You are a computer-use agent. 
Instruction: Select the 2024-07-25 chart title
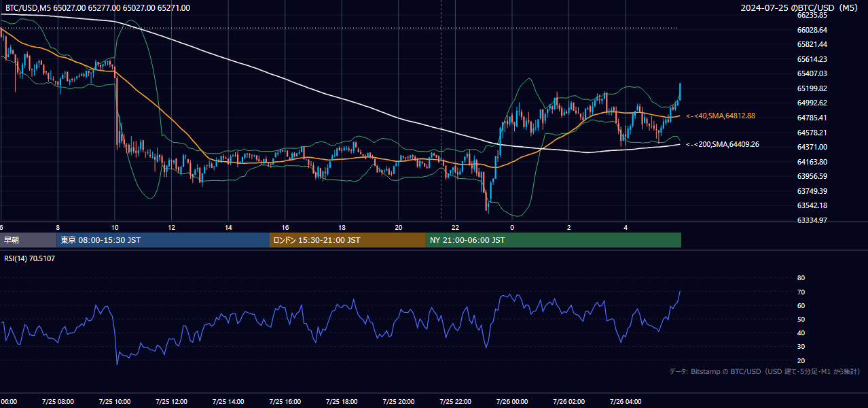click(x=800, y=8)
